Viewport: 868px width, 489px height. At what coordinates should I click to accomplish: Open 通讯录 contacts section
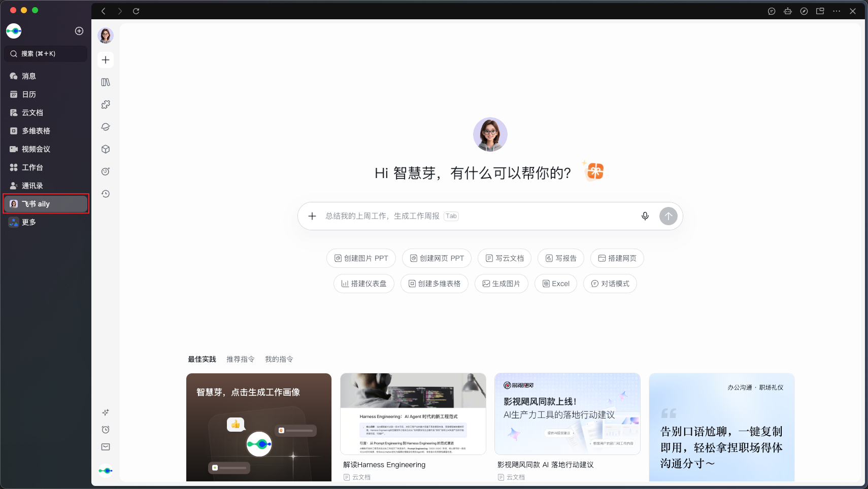[x=46, y=186]
